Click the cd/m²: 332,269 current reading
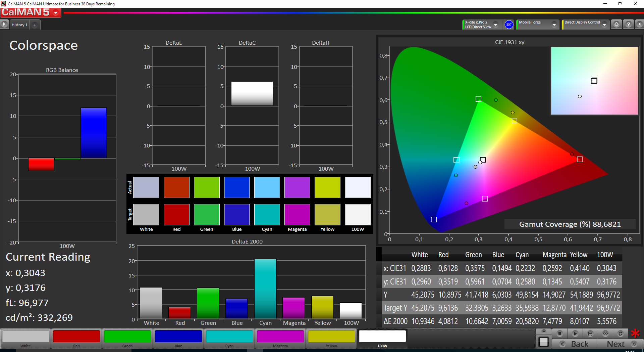This screenshot has width=644, height=352. point(39,317)
